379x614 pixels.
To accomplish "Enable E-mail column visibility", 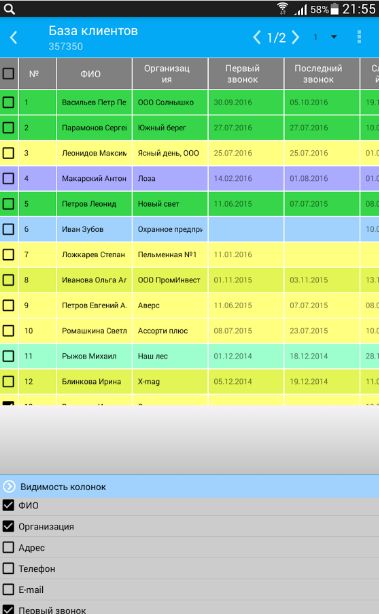I will (8, 589).
